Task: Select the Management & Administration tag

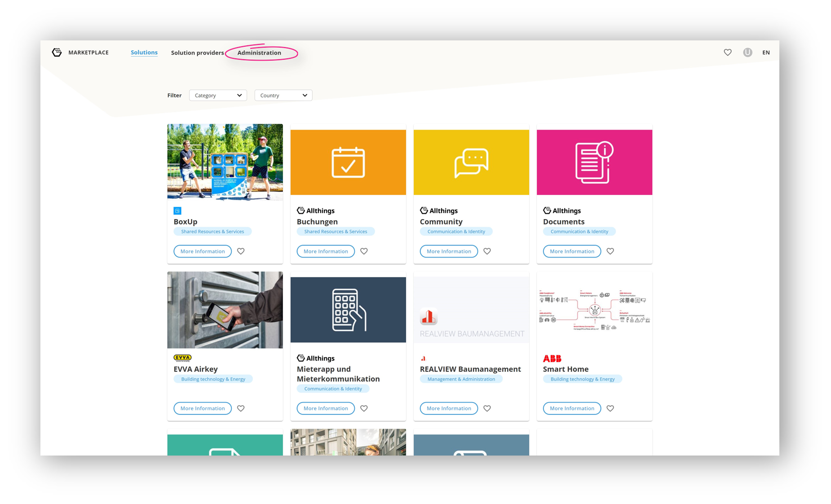Action: pyautogui.click(x=461, y=379)
